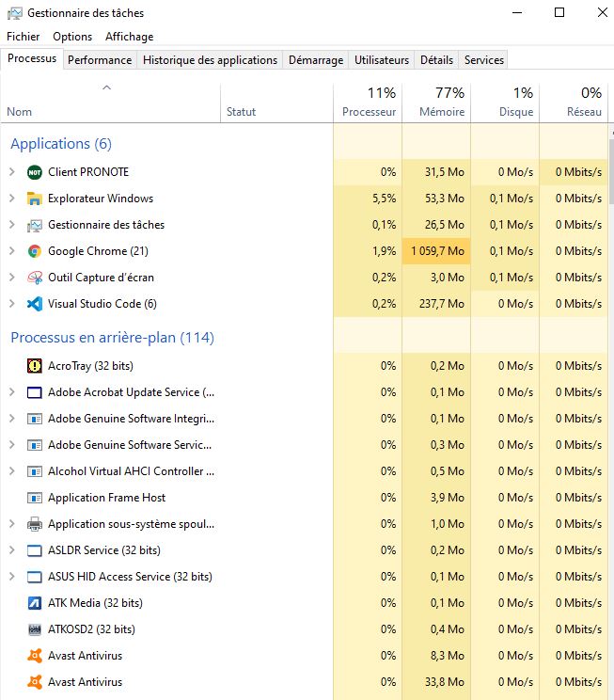The height and width of the screenshot is (700, 614).
Task: Expand Visual Studio Code (6) processes
Action: 12,304
